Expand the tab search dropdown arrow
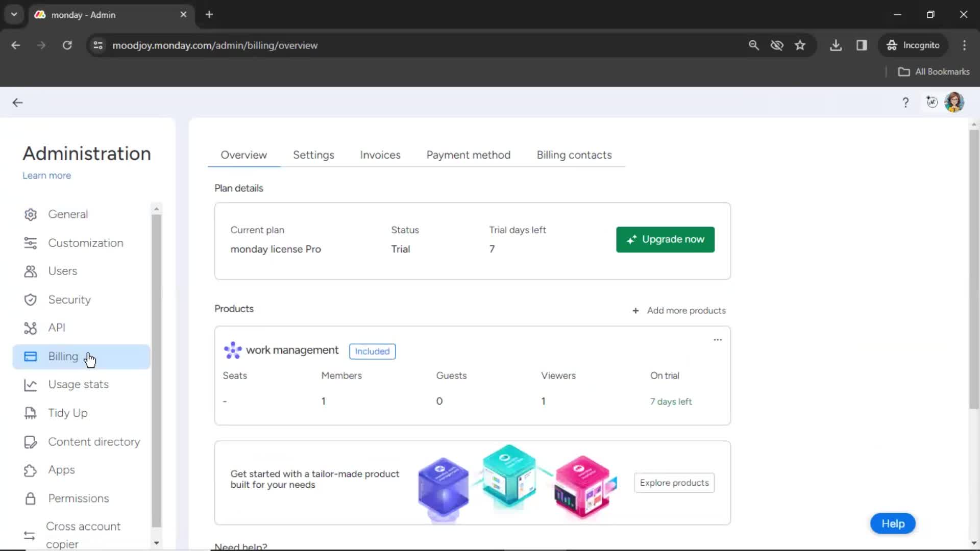This screenshot has height=551, width=980. 14,15
